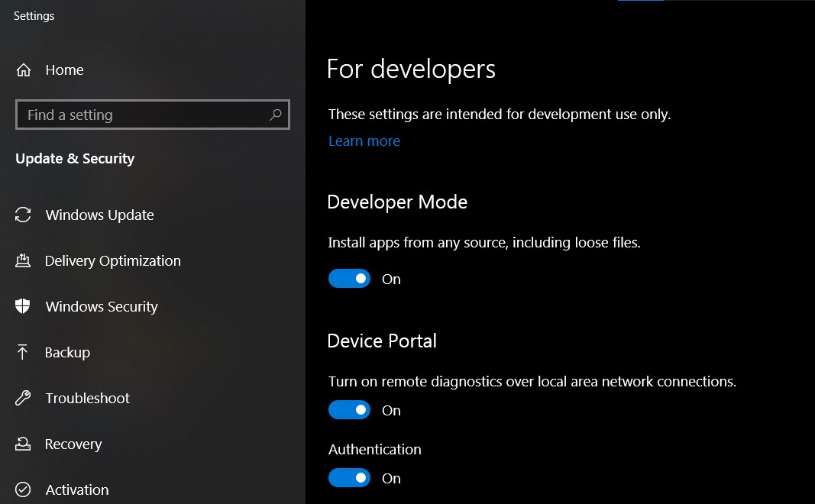Click the Learn more link
The image size is (815, 504).
pos(364,141)
